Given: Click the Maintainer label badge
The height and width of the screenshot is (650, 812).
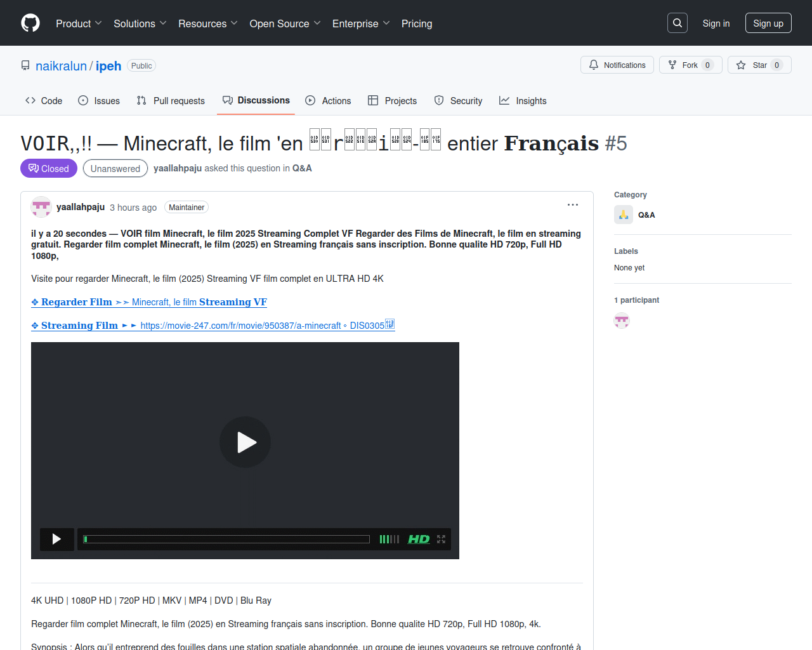Looking at the screenshot, I should 187,208.
